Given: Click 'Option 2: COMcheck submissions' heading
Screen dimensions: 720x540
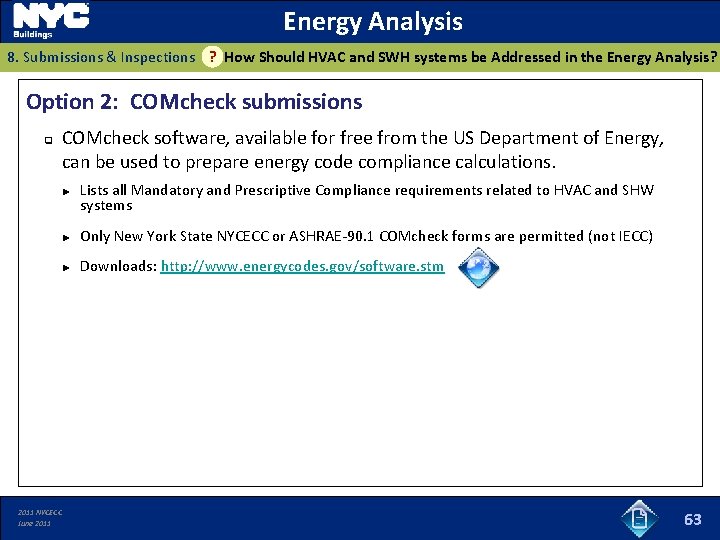Looking at the screenshot, I should pos(194,101).
